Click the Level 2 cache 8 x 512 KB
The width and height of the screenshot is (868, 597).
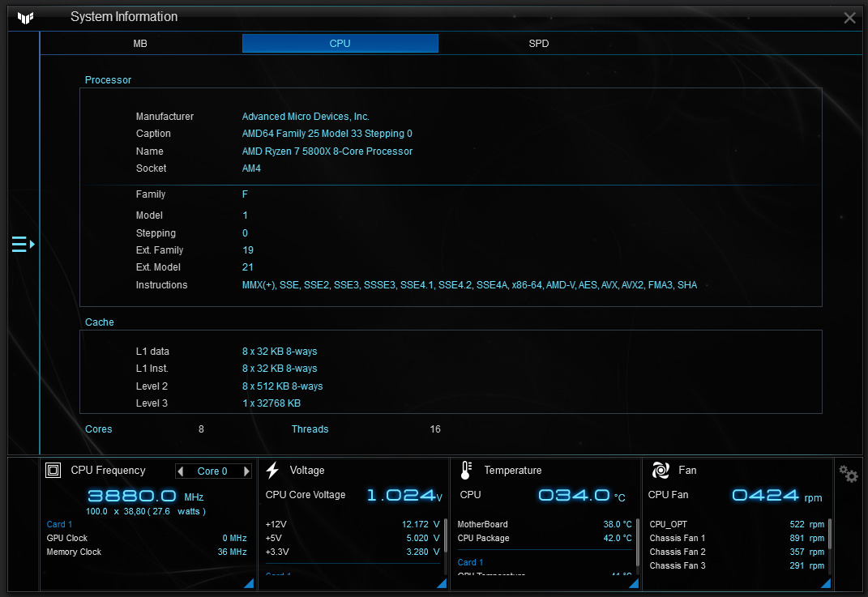coord(282,386)
